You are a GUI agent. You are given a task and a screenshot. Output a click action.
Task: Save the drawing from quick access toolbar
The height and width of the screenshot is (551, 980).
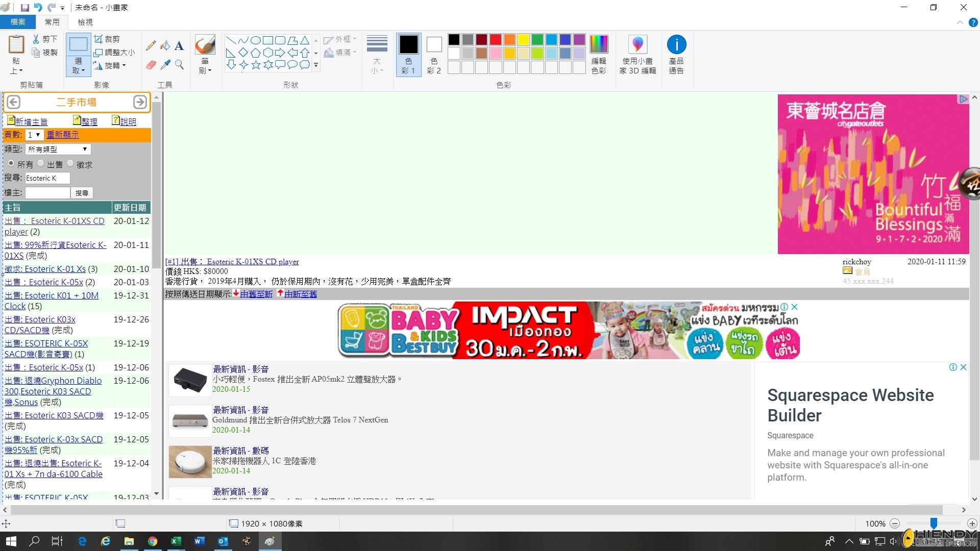[24, 8]
